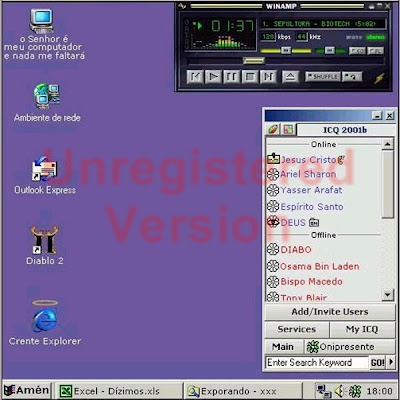
Task: Click Winamp lightning bolt about icon
Action: pos(379,78)
